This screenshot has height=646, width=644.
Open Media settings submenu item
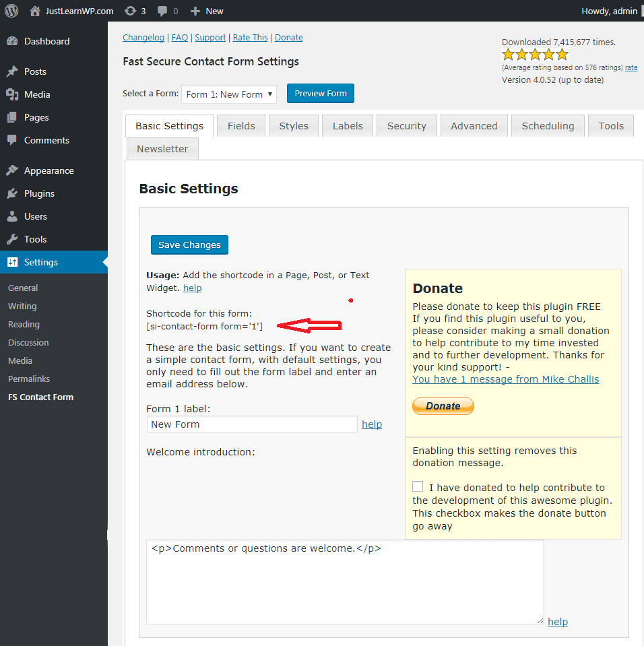click(20, 360)
